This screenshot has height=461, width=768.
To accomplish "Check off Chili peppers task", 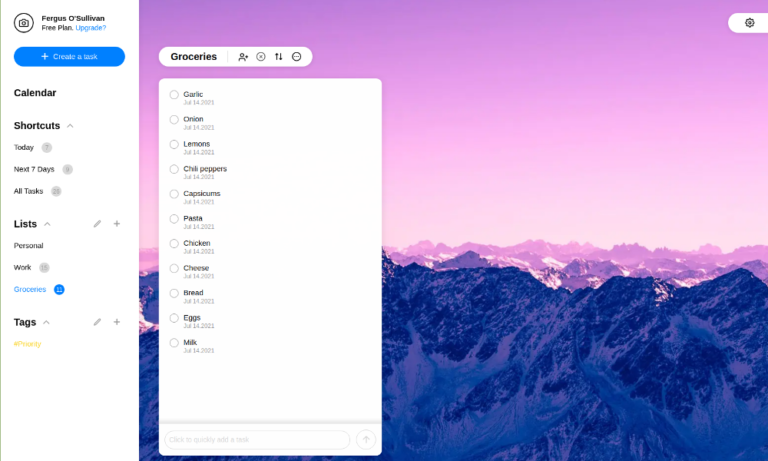I will [174, 169].
